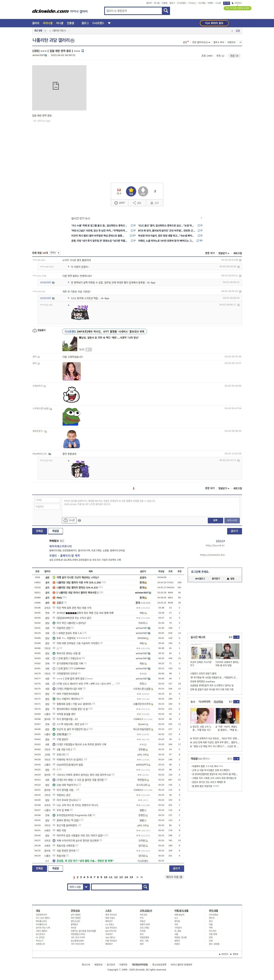Image resolution: width=274 pixels, height=980 pixels.
Task: Click the dcinside.com logo
Action: [x=50, y=11]
